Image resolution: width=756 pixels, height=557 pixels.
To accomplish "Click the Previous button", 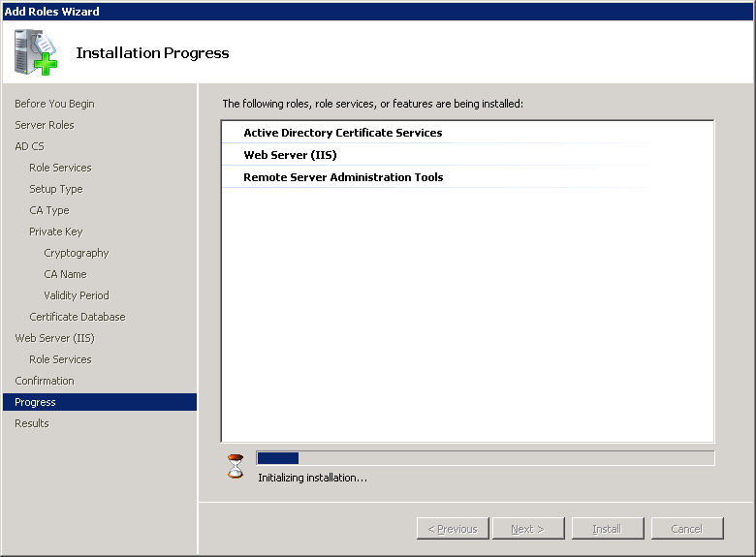I will 453,529.
